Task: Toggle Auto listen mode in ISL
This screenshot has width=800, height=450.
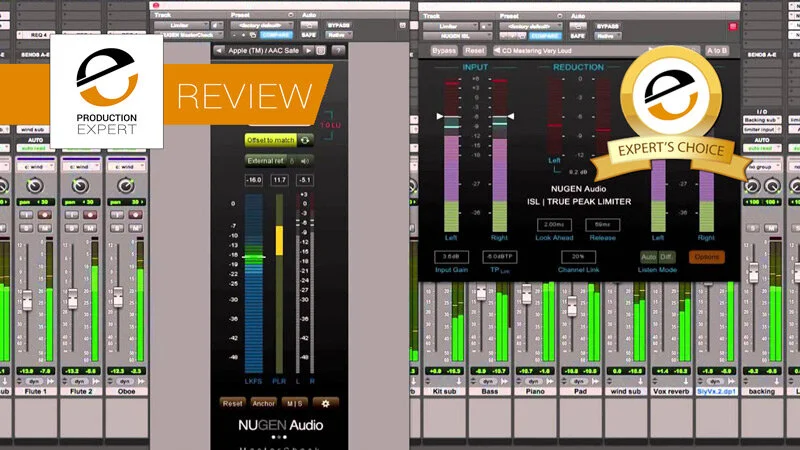Action: [x=648, y=257]
